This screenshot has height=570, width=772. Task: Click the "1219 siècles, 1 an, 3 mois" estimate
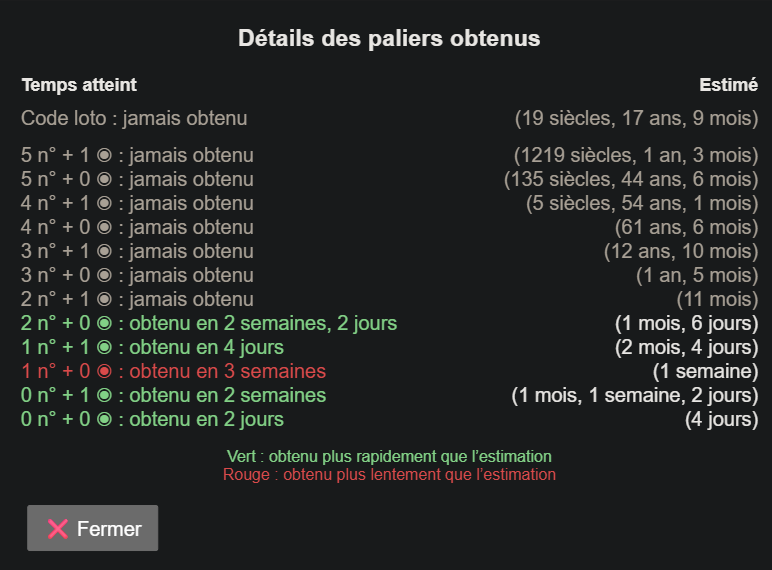[635, 155]
